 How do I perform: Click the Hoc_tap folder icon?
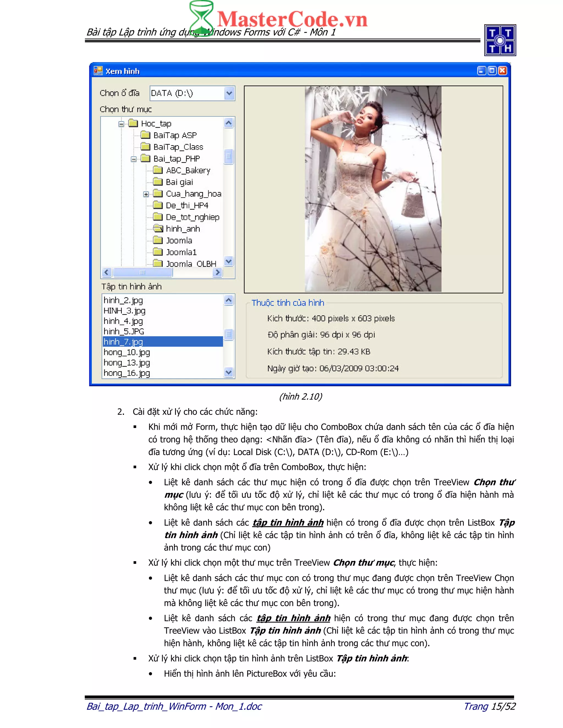click(x=133, y=123)
